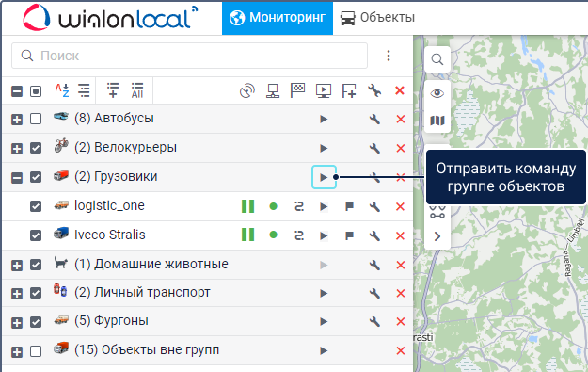
Task: Remove Iveco Stralis with red cross
Action: click(x=400, y=235)
